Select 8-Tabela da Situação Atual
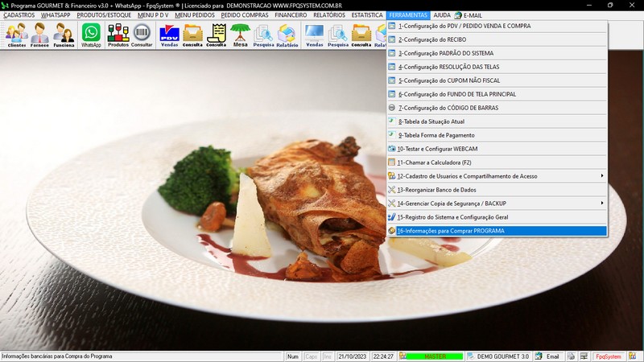This screenshot has height=362, width=644. 497,121
